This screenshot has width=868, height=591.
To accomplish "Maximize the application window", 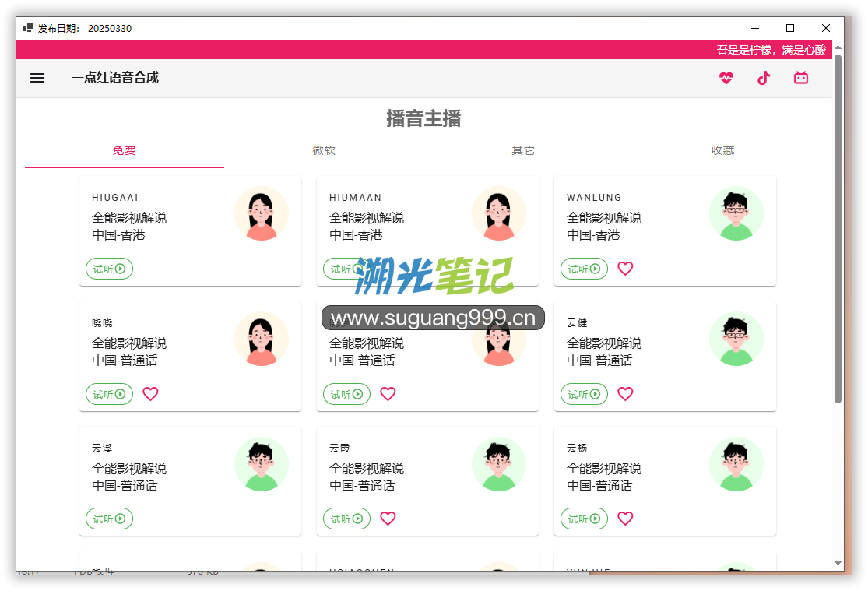I will click(790, 28).
